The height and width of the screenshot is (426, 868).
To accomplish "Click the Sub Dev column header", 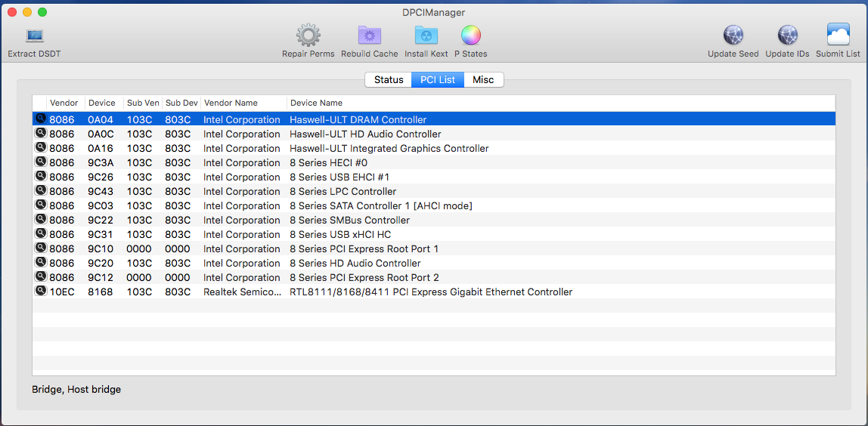I will point(181,103).
